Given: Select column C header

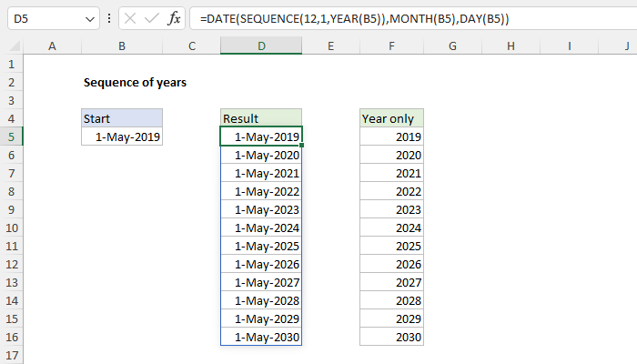Looking at the screenshot, I should point(192,45).
